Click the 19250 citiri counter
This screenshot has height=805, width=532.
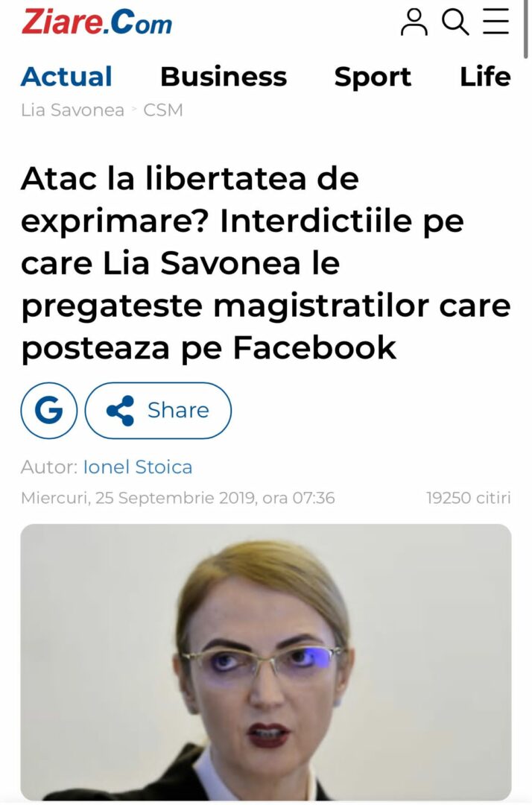(x=469, y=497)
